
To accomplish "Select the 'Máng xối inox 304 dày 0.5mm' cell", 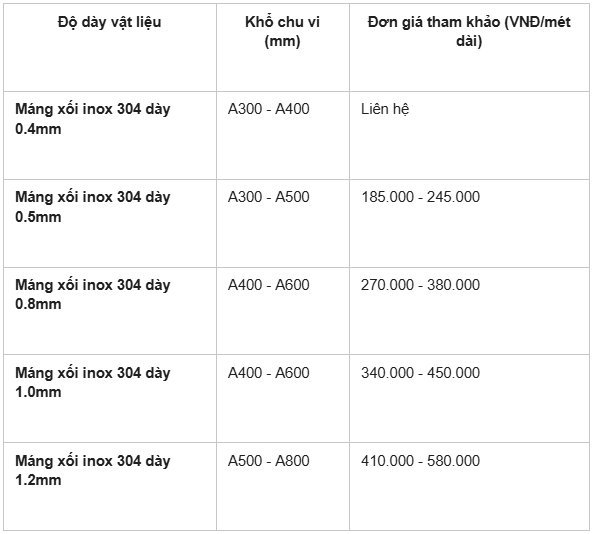I will [x=110, y=224].
